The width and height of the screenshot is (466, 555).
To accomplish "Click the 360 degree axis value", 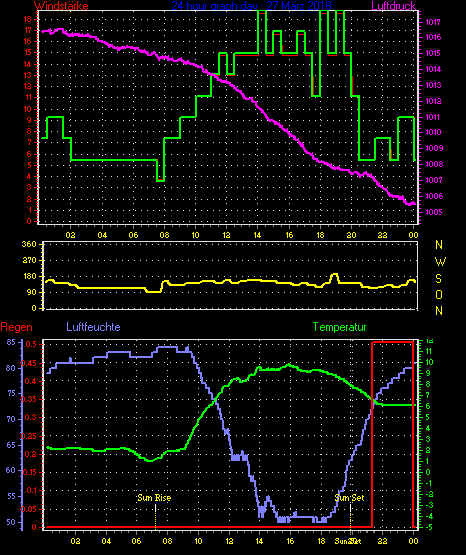I will pos(29,244).
